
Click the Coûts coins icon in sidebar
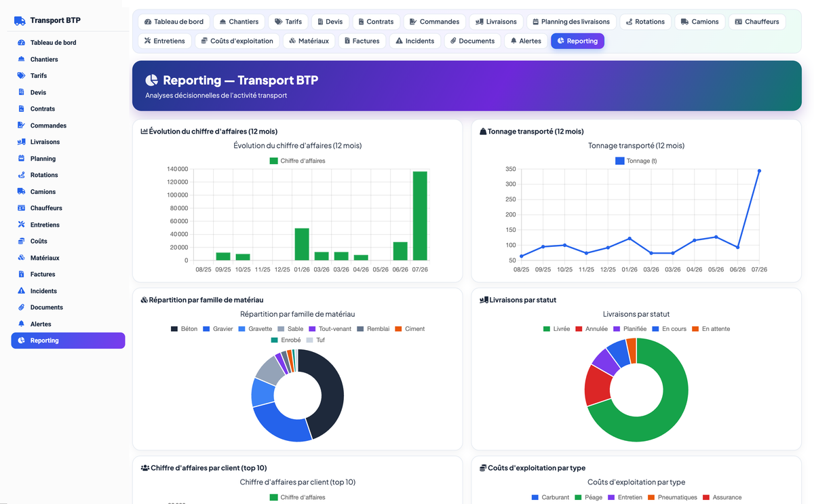coord(21,241)
